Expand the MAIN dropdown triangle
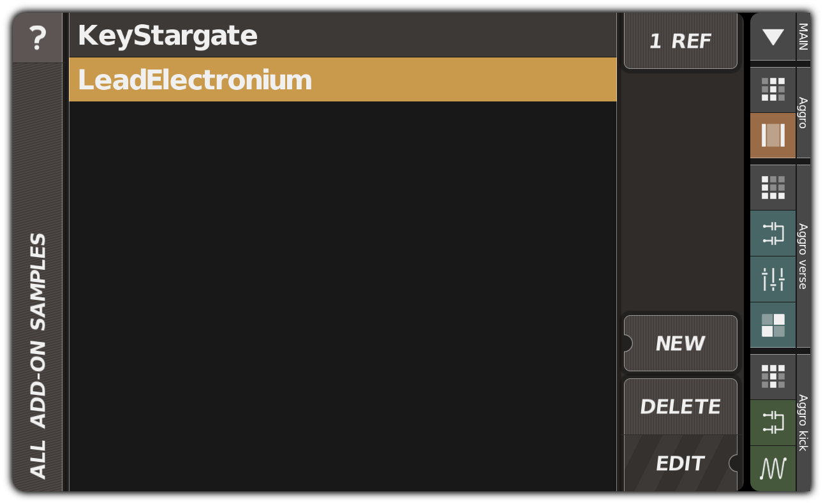 point(773,36)
